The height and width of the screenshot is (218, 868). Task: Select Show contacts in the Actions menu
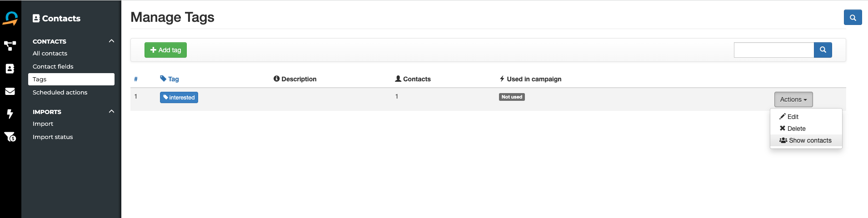coord(806,140)
